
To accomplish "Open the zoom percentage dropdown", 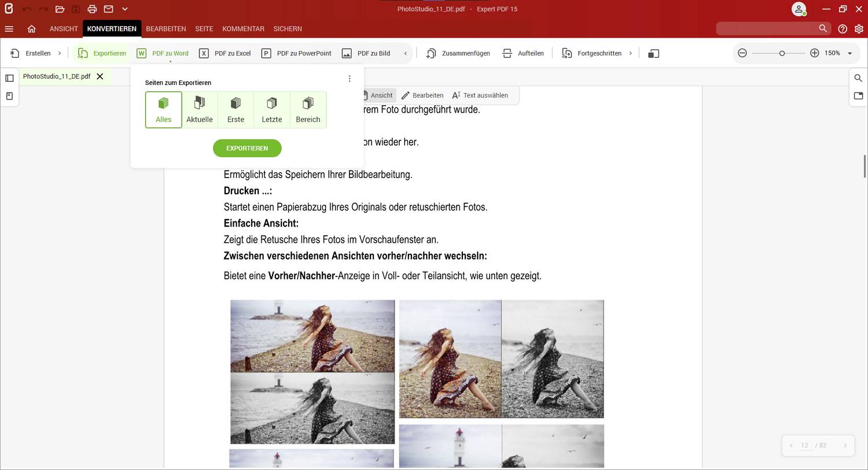I will point(849,53).
